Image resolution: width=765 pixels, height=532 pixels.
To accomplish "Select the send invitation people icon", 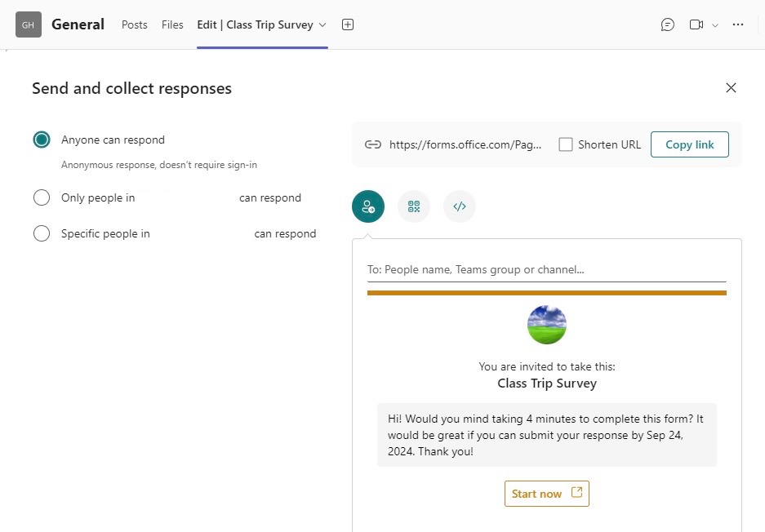I will point(368,206).
